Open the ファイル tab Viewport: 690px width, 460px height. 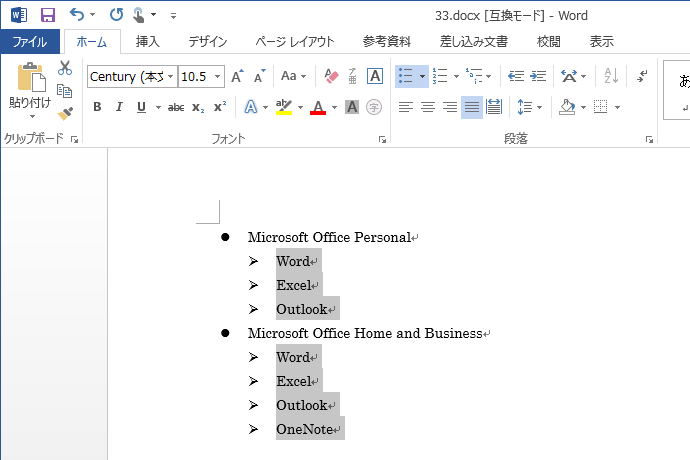[30, 42]
